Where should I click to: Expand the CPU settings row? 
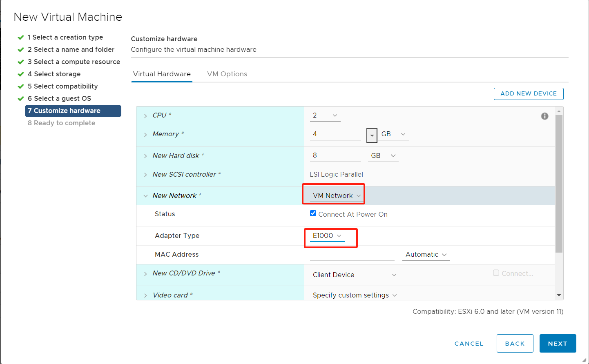tap(145, 116)
